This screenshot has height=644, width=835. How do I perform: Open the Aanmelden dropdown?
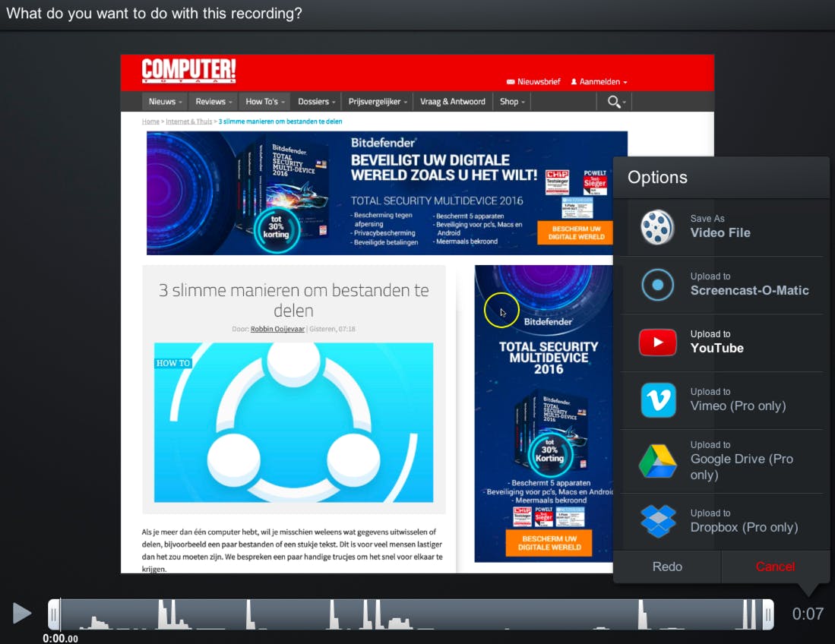(599, 82)
